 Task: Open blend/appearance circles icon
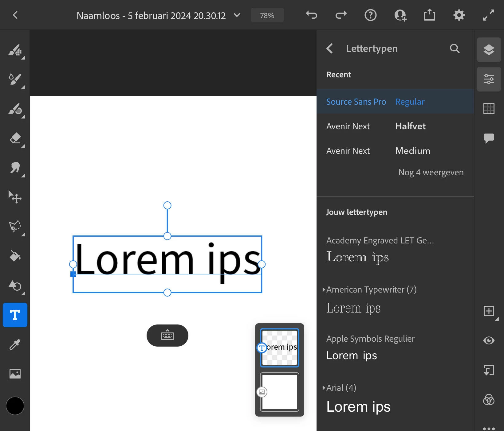[x=489, y=400]
